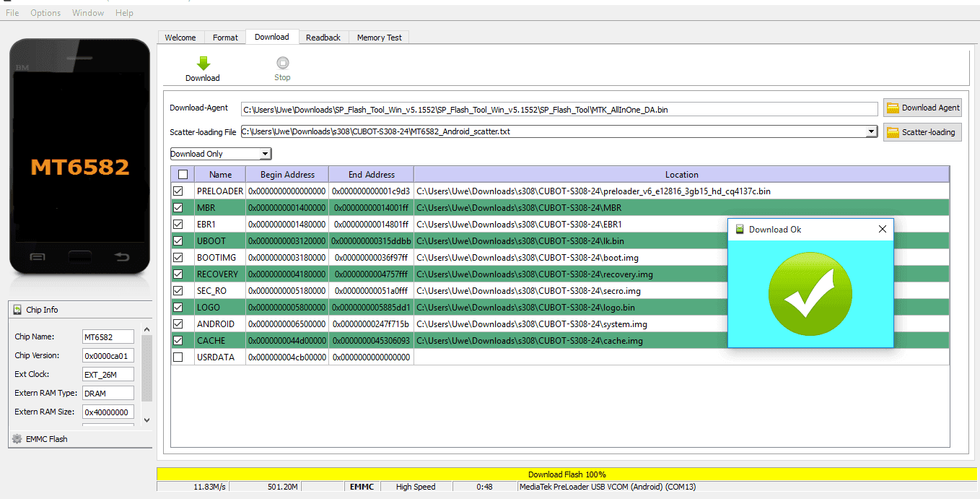Viewport: 980px width, 499px height.
Task: Uncheck the RECOVERY partition checkbox
Action: (x=178, y=274)
